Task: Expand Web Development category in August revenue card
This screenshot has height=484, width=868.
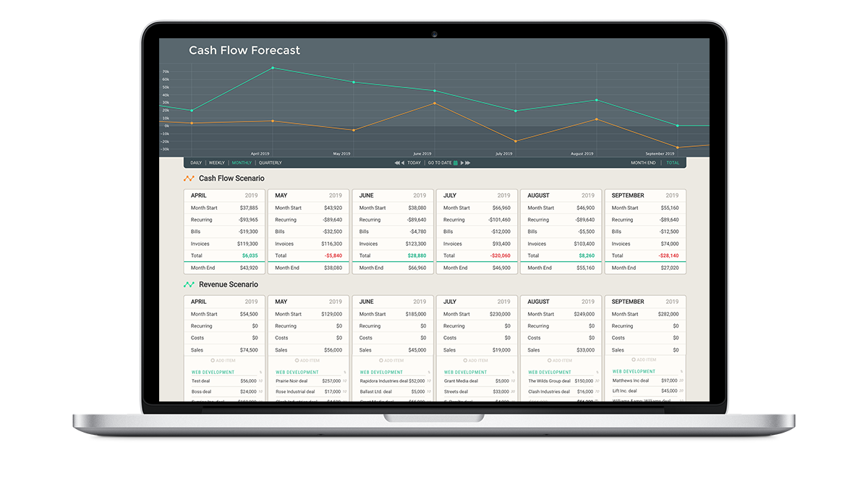Action: pyautogui.click(x=549, y=373)
